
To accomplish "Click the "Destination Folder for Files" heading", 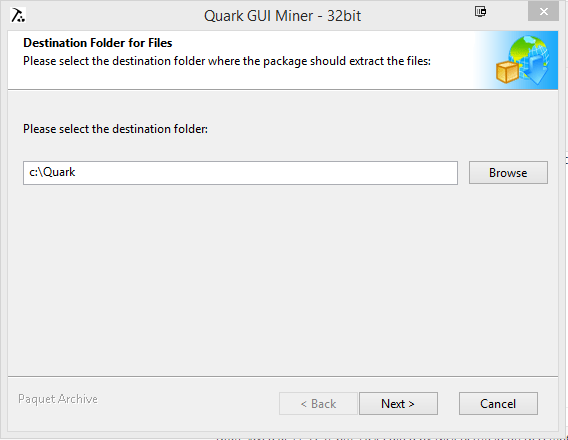I will pyautogui.click(x=97, y=43).
